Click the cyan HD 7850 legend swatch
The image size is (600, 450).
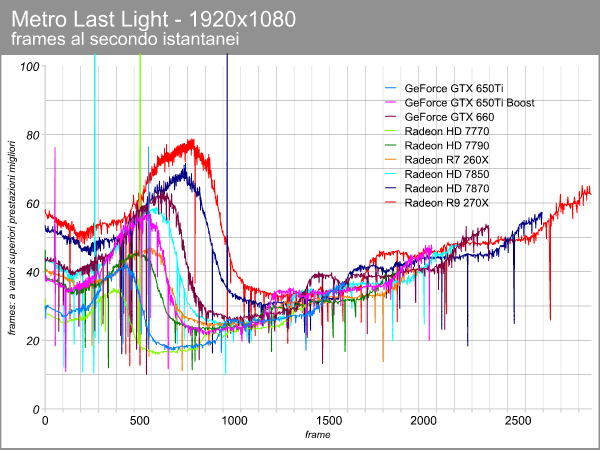(390, 174)
